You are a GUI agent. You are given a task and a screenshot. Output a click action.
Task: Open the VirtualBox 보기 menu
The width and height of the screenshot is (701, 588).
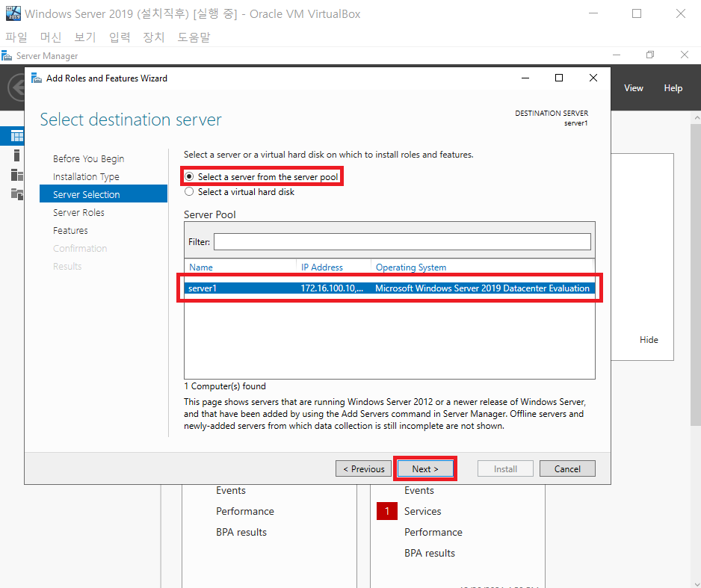pos(85,37)
